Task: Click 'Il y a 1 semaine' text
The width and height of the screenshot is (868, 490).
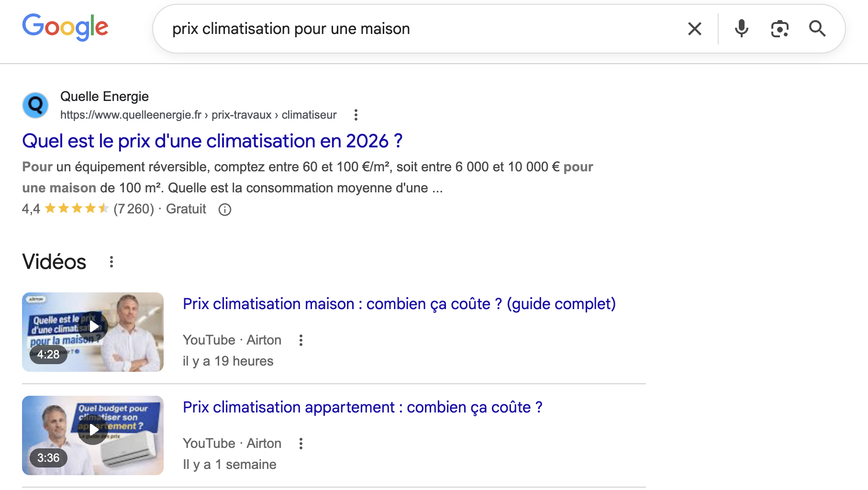Action: [x=230, y=465]
